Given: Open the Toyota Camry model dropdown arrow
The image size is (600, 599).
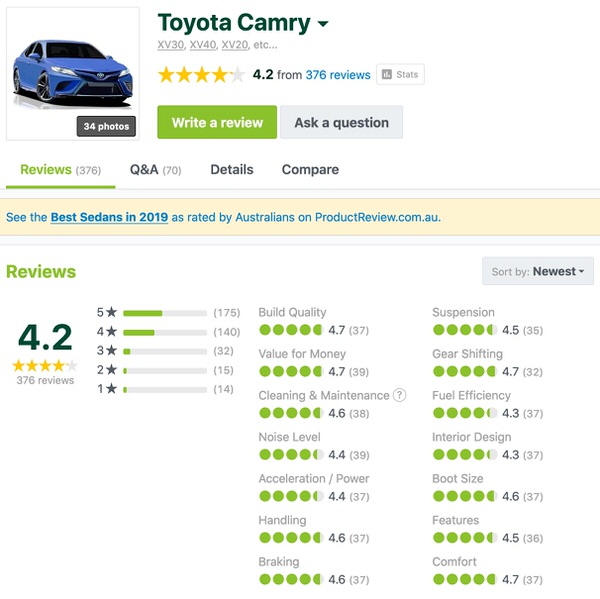Looking at the screenshot, I should (323, 24).
